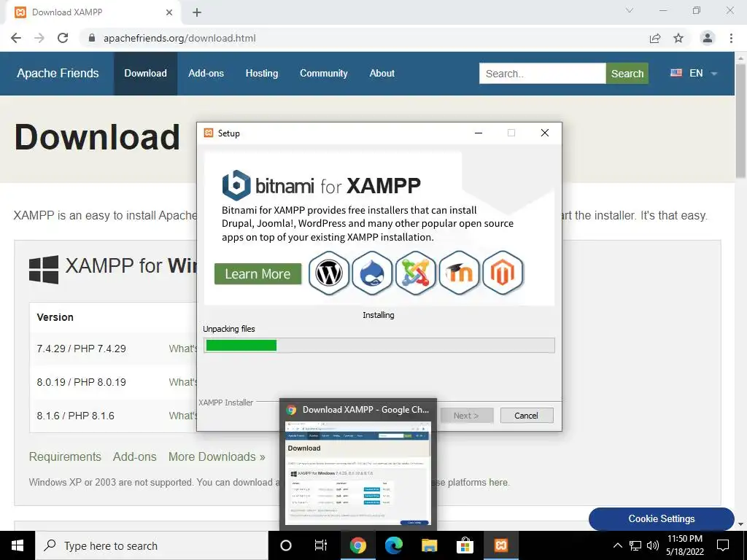Screen dimensions: 747x560
Task: Open Add-ons navigation item
Action: 206,74
